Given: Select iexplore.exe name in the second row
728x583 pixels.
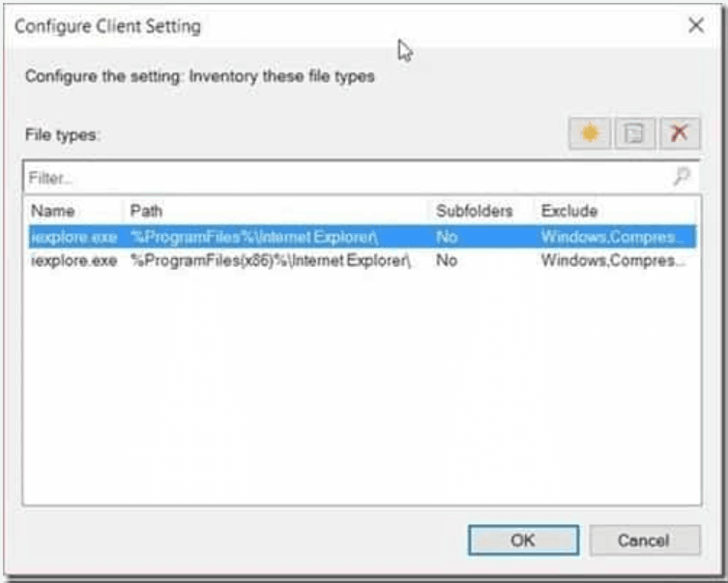Looking at the screenshot, I should tap(73, 260).
